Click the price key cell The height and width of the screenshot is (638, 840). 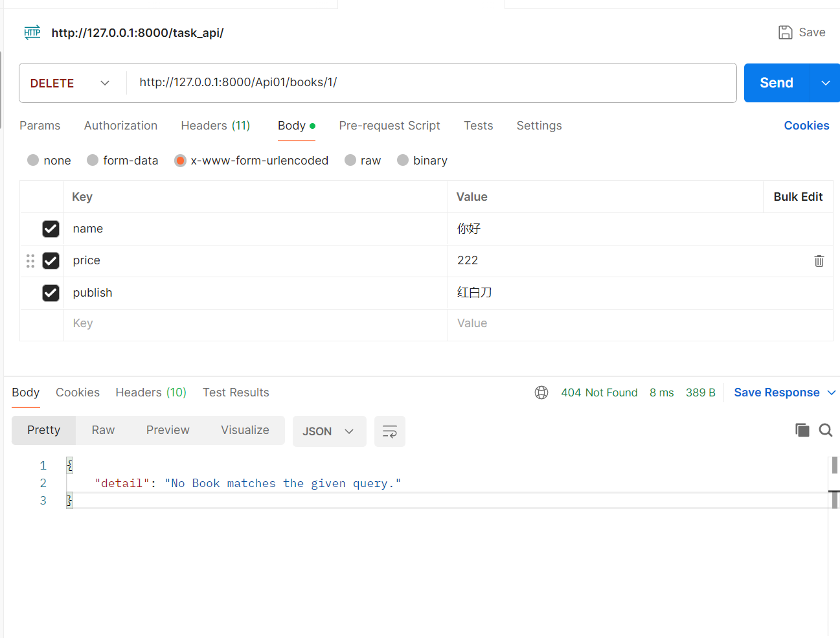click(256, 260)
